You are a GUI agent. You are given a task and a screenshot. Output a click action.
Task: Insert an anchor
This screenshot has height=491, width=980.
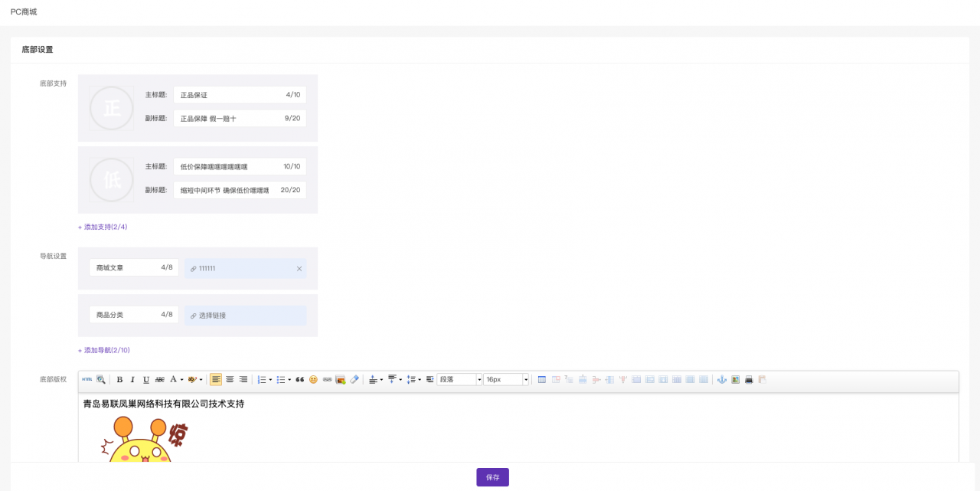[722, 379]
